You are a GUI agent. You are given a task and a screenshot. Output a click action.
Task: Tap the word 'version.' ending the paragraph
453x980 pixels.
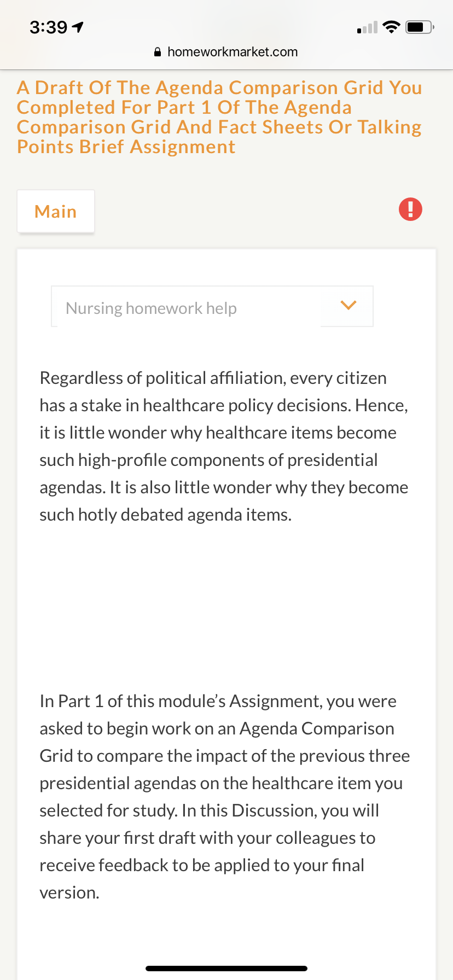[x=69, y=892]
